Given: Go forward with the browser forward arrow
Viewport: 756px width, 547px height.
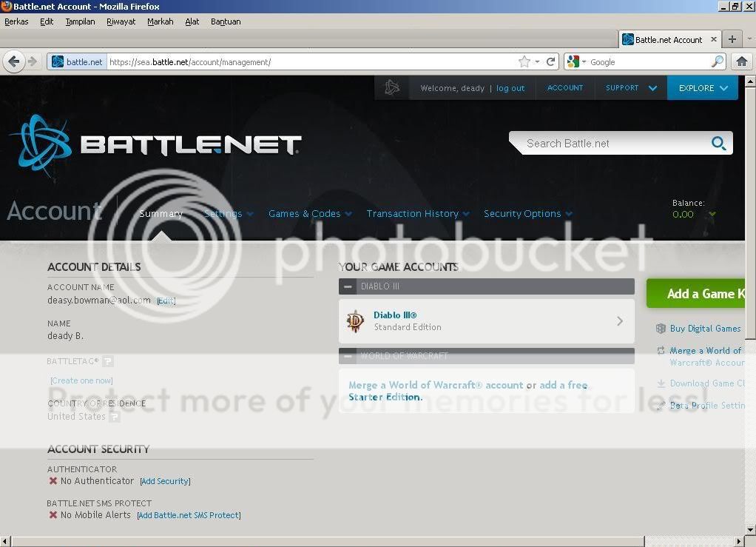Looking at the screenshot, I should pos(33,61).
